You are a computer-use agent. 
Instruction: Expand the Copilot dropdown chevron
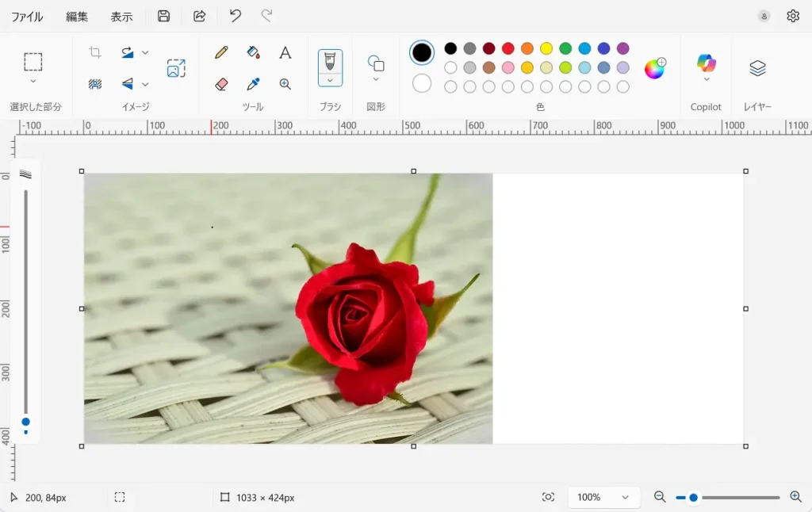707,80
